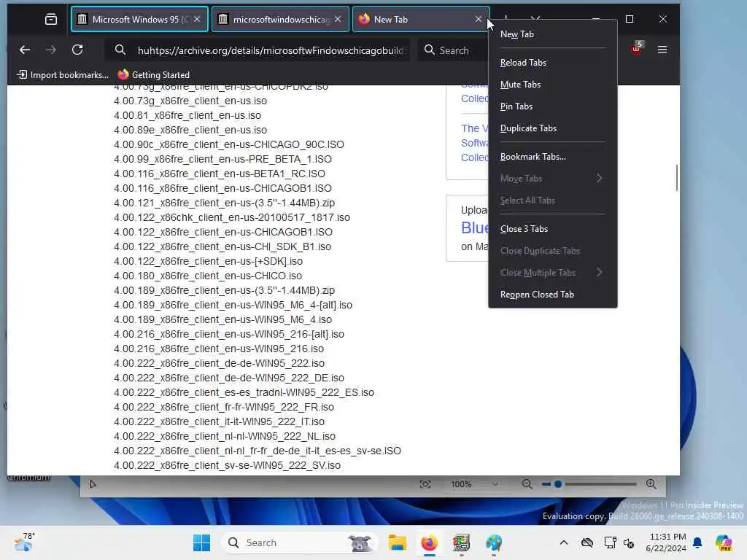This screenshot has height=560, width=747.
Task: Select Mute Tabs menu entry
Action: tap(553, 85)
